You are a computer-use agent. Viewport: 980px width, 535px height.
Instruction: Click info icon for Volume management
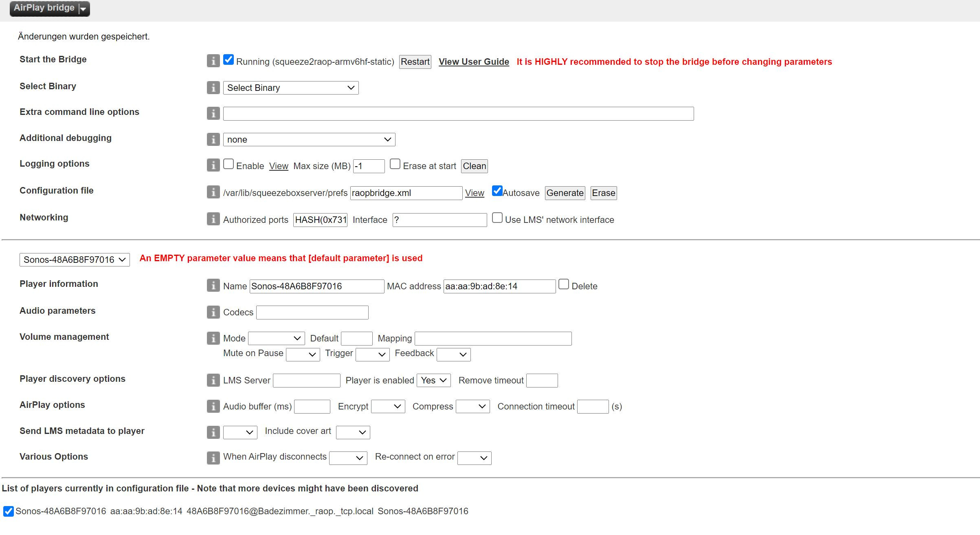point(213,338)
